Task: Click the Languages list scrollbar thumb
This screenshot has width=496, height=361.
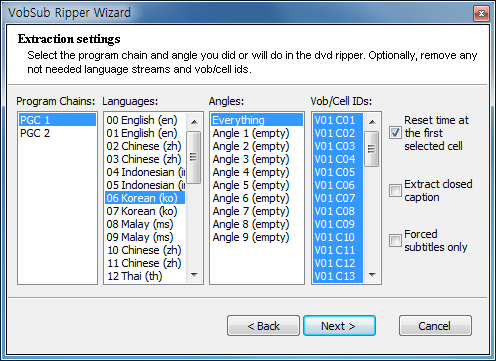Action: (193, 157)
